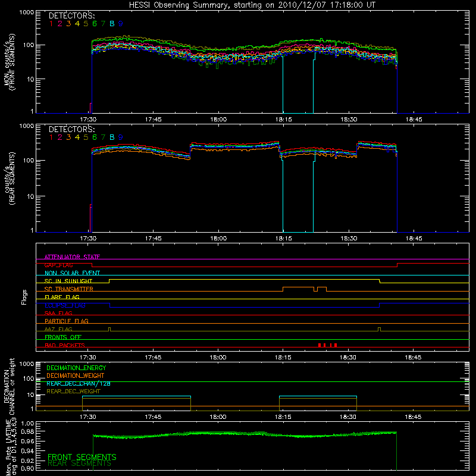This screenshot has height=476, width=476.
Task: Click the BAD_PACKETS flag label
Action: coord(65,345)
